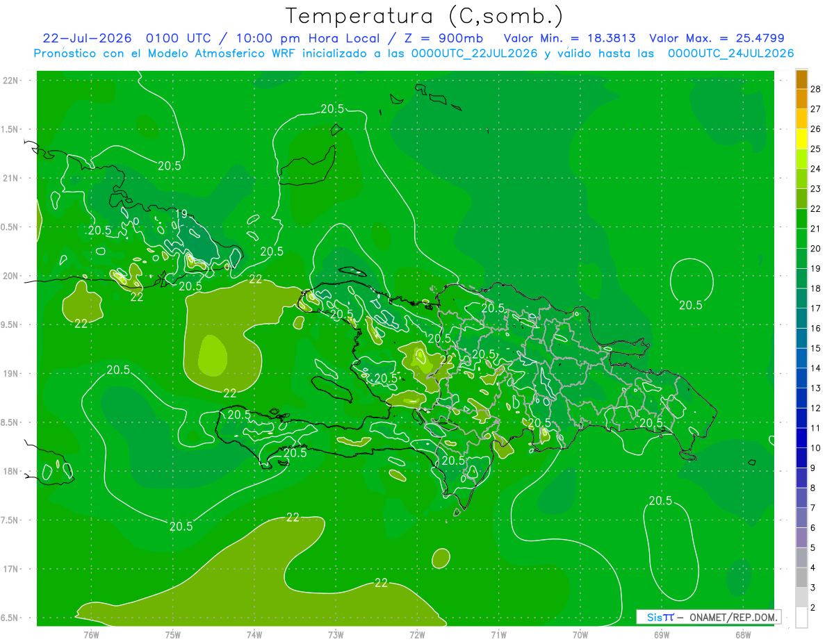Click the '72W' longitude axis label
834x644 pixels.
(x=417, y=635)
